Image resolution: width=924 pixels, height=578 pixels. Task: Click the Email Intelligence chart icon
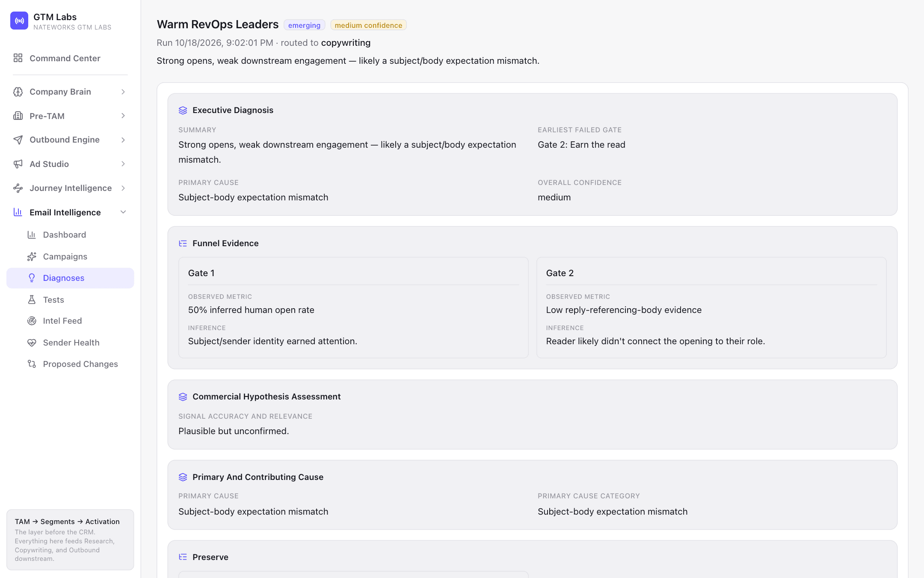pyautogui.click(x=18, y=212)
